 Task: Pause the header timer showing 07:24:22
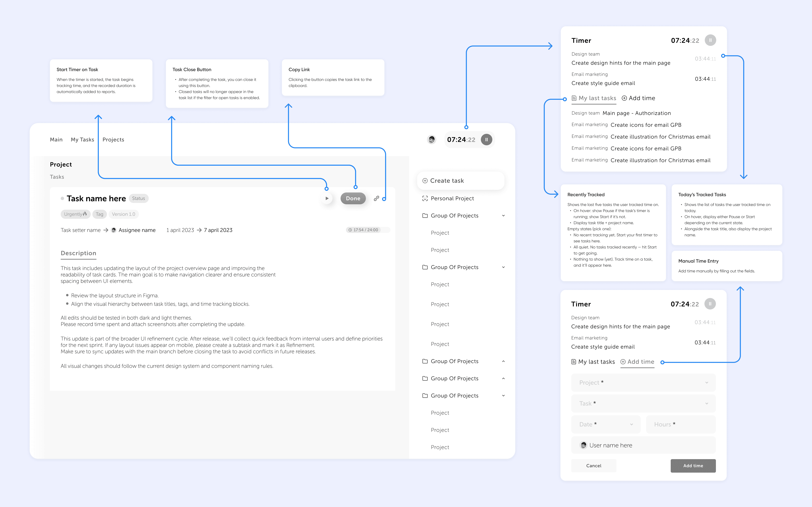point(486,140)
